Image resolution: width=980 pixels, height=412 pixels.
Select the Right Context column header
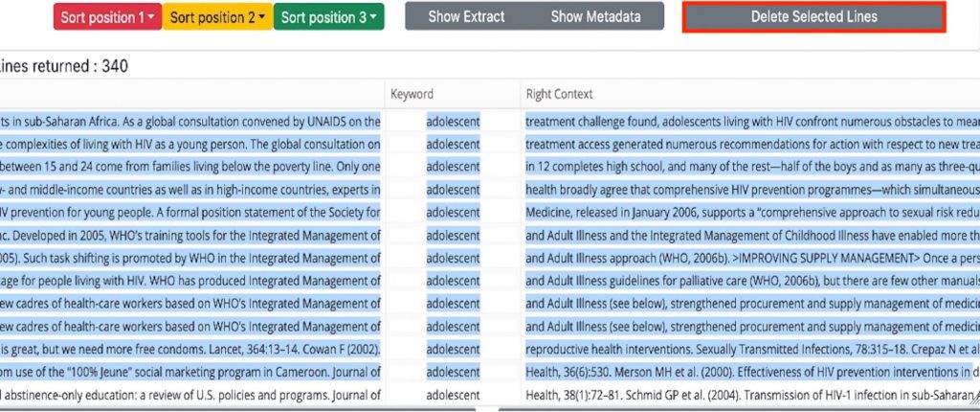559,94
